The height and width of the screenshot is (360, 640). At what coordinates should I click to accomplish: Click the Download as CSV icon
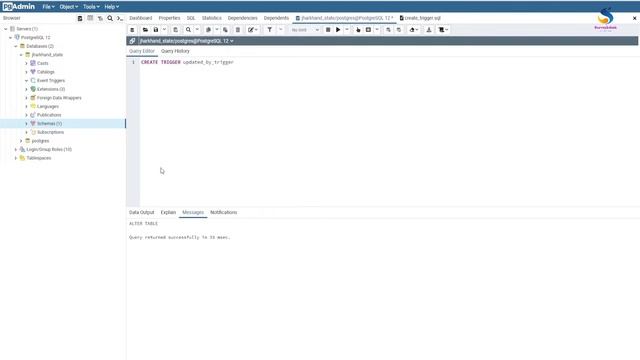429,30
